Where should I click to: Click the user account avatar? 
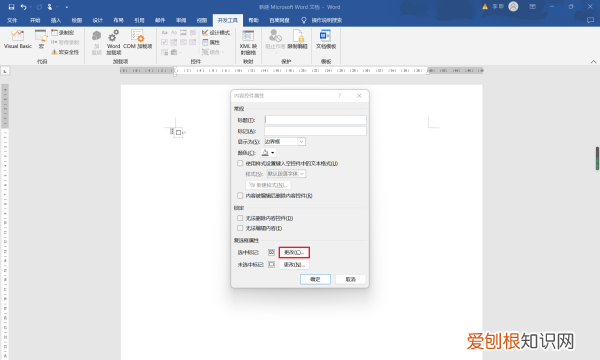(513, 7)
